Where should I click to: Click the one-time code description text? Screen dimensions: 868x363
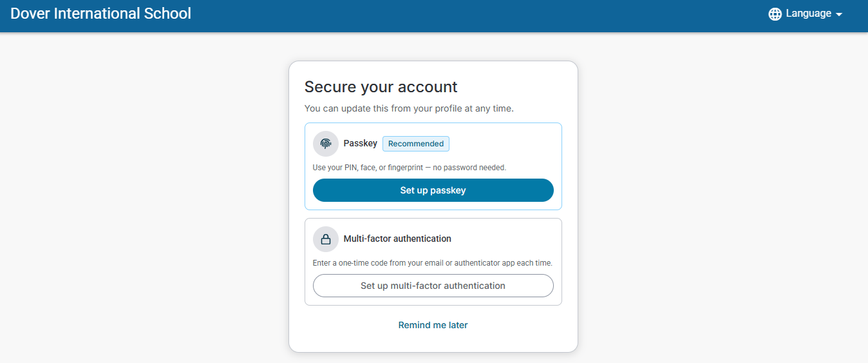click(x=433, y=263)
